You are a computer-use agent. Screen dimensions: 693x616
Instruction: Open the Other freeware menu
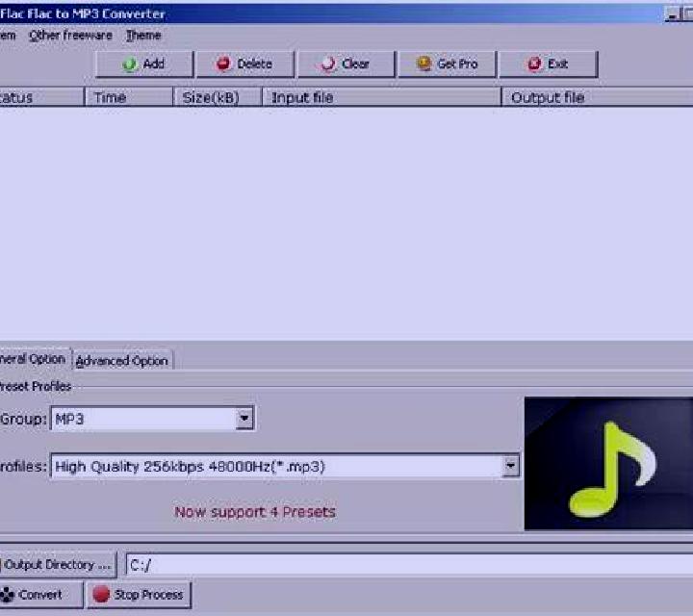[x=70, y=36]
